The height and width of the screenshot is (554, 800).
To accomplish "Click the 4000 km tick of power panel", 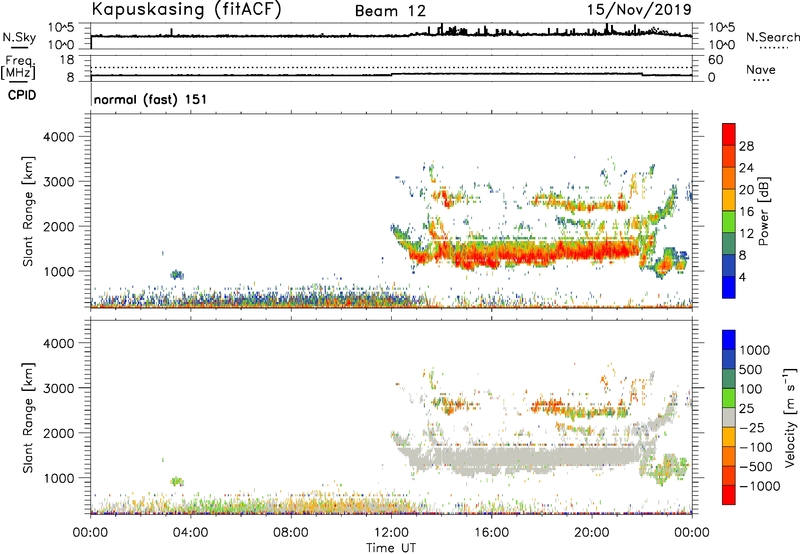I will pyautogui.click(x=59, y=137).
